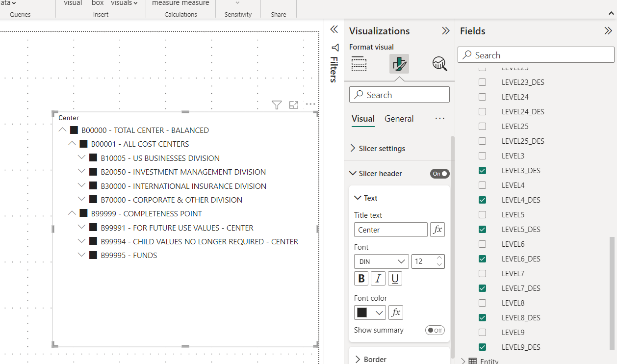Toggle Underline for slicer header
The image size is (617, 364).
[395, 279]
